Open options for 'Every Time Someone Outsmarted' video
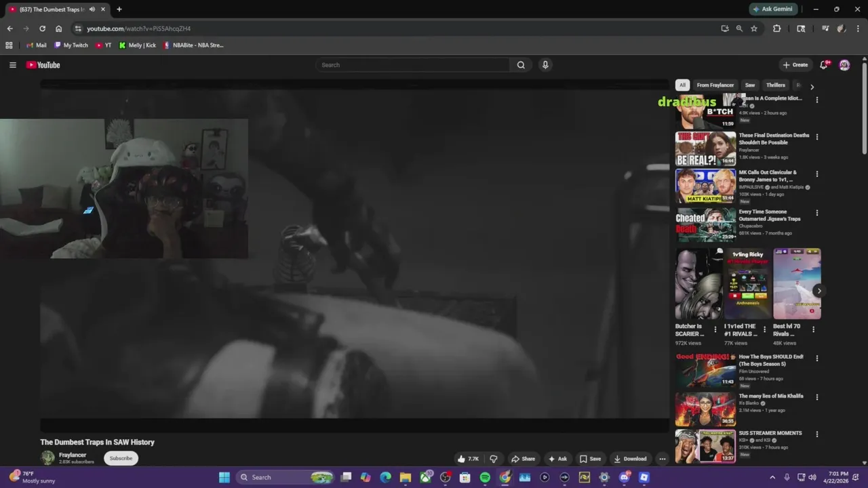Image resolution: width=868 pixels, height=488 pixels. point(816,213)
